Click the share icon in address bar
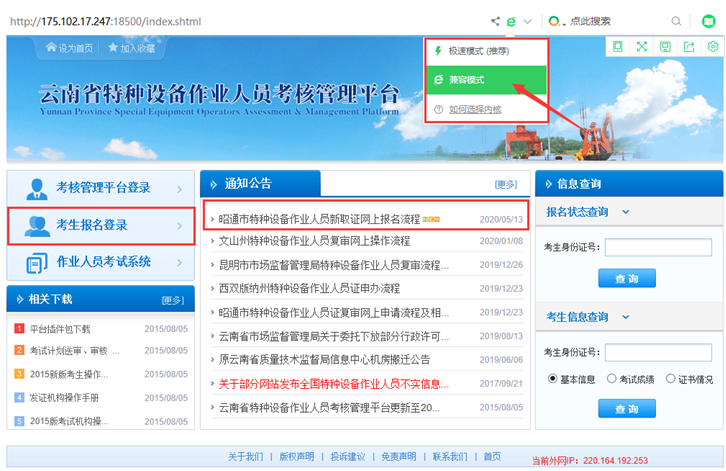The width and height of the screenshot is (726, 471). click(495, 21)
